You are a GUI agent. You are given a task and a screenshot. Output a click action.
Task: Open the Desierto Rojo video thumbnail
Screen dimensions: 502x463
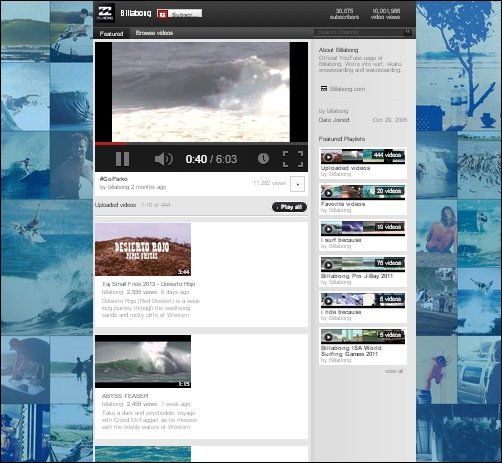pyautogui.click(x=143, y=249)
